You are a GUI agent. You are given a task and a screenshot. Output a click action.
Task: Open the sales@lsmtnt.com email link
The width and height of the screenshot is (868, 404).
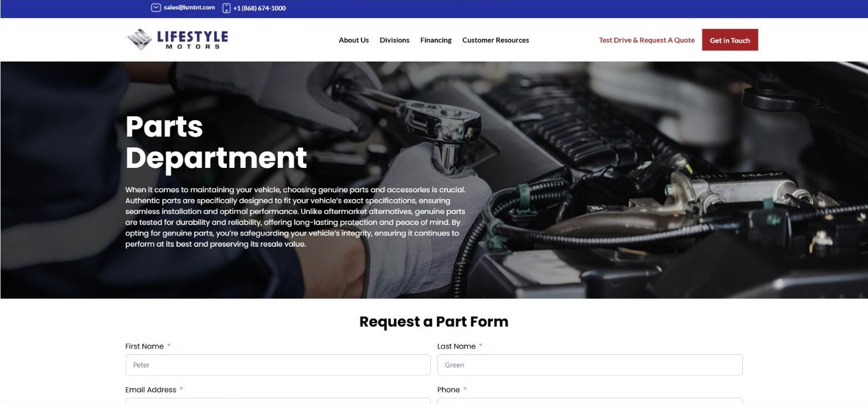(x=189, y=8)
